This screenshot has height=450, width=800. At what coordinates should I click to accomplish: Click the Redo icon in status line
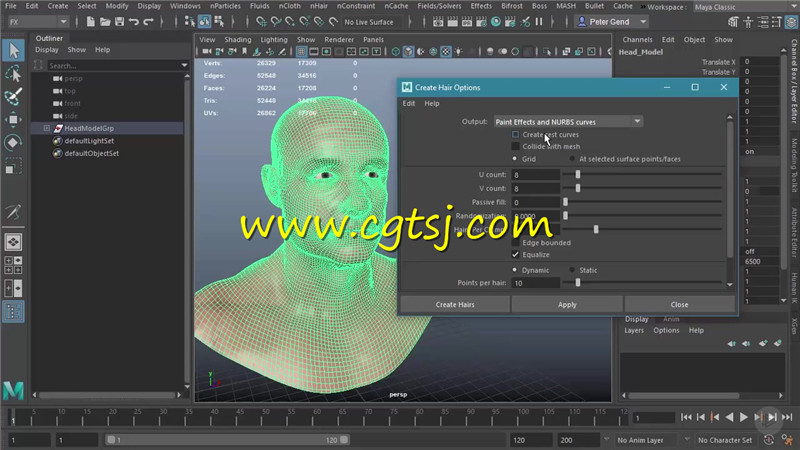pos(148,22)
